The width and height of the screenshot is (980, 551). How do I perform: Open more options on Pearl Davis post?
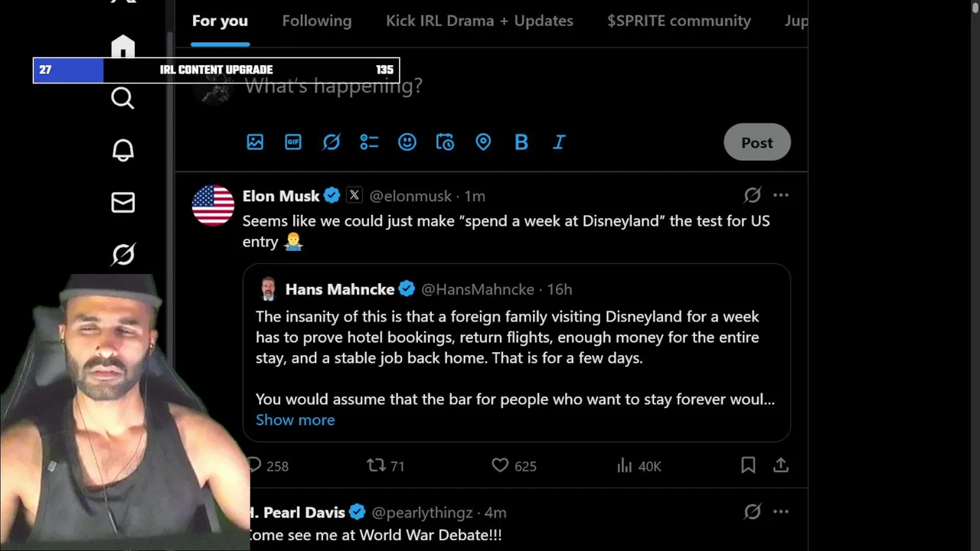pos(780,511)
